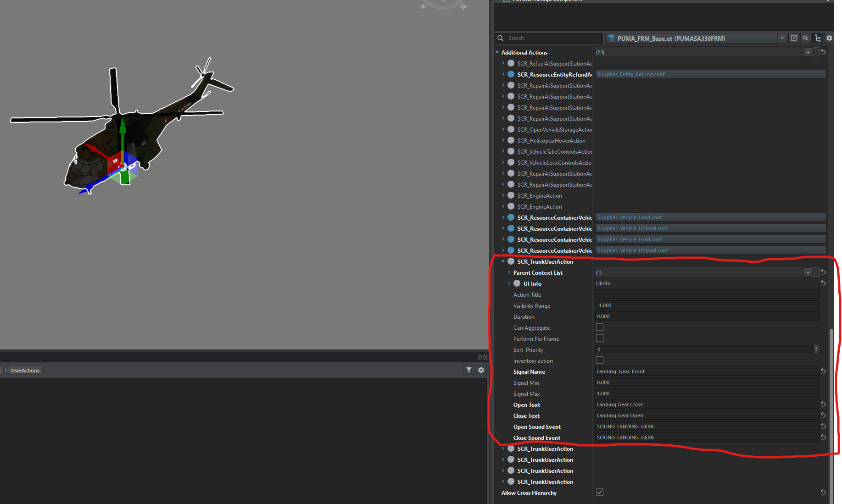Click the Sort Priority stepper arrows
The width and height of the screenshot is (842, 504).
pyautogui.click(x=816, y=349)
